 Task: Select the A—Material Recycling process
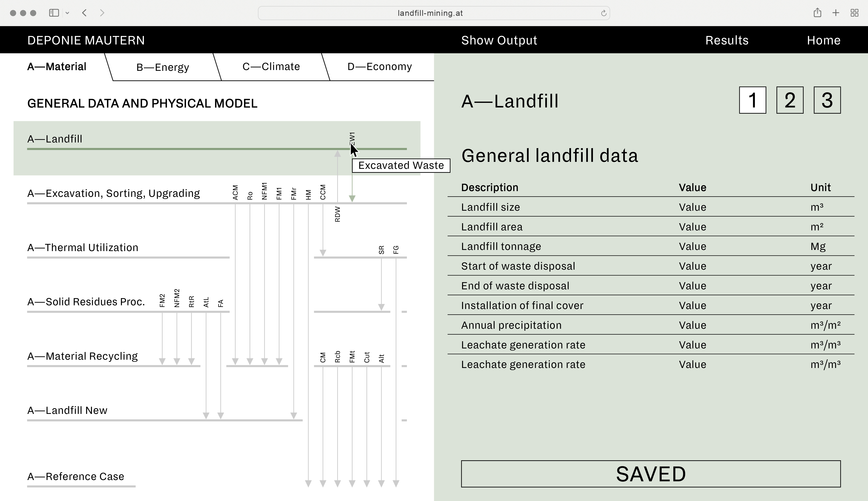[83, 356]
